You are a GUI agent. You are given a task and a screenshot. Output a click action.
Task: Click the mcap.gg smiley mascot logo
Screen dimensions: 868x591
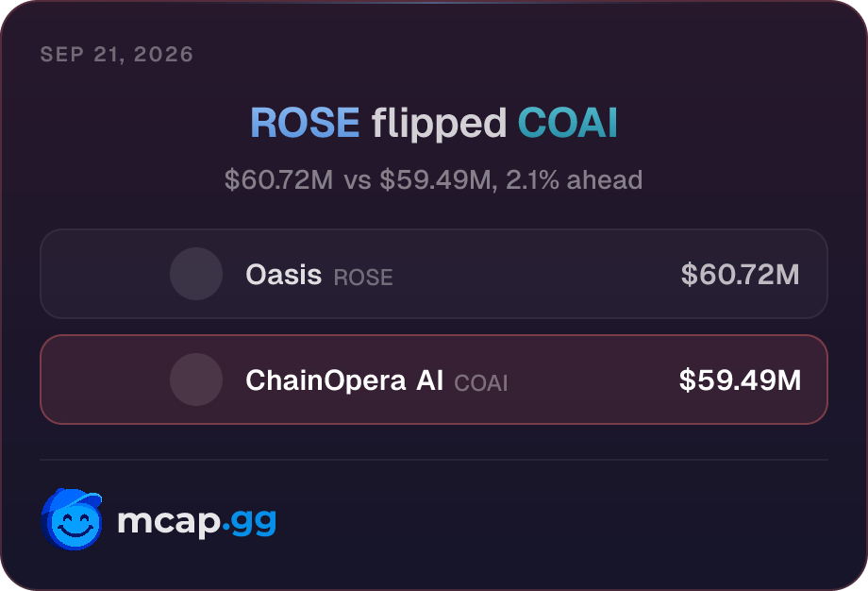point(72,519)
